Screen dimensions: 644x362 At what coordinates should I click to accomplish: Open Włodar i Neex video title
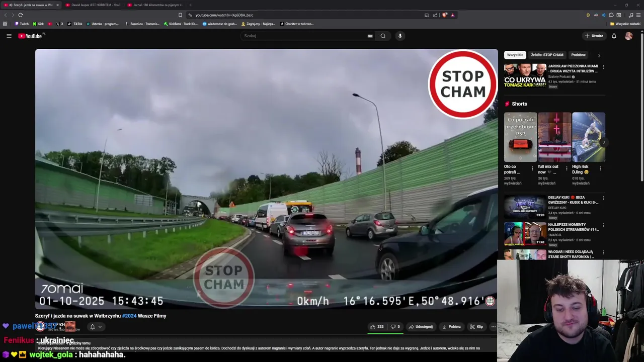571,254
